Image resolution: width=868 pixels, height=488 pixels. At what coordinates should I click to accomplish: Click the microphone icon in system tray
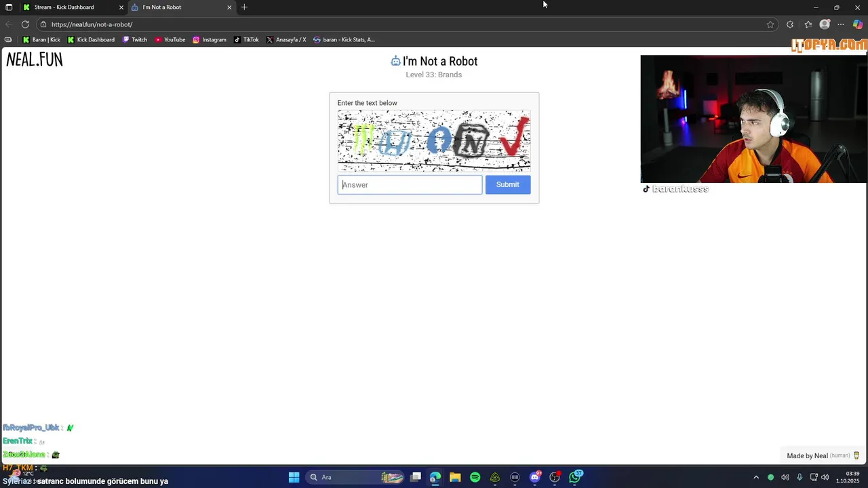pyautogui.click(x=800, y=477)
